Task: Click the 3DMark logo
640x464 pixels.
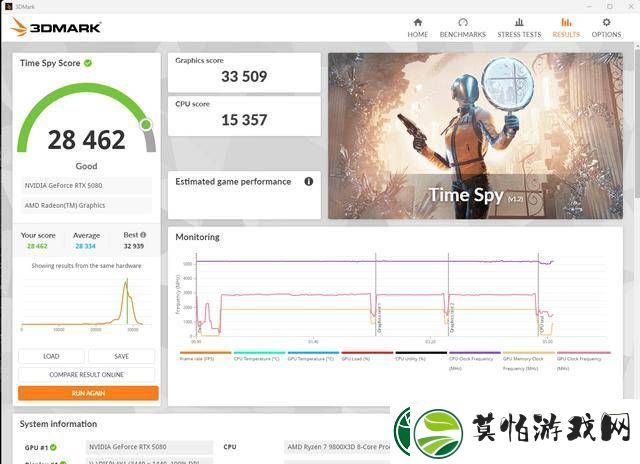Action: [x=56, y=27]
